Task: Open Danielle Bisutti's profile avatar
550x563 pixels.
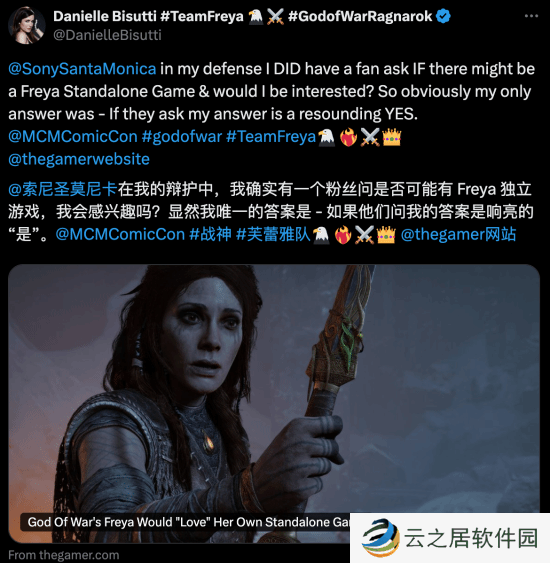Action: pyautogui.click(x=27, y=25)
